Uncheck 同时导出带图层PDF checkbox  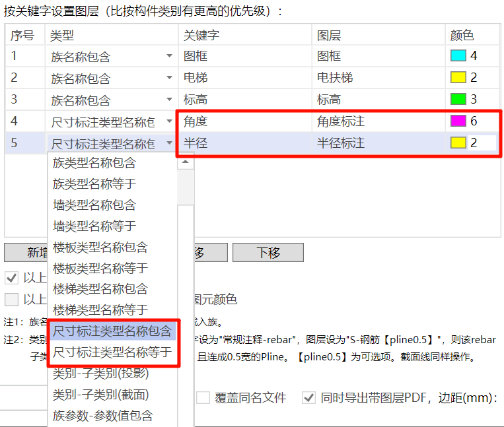tap(308, 398)
